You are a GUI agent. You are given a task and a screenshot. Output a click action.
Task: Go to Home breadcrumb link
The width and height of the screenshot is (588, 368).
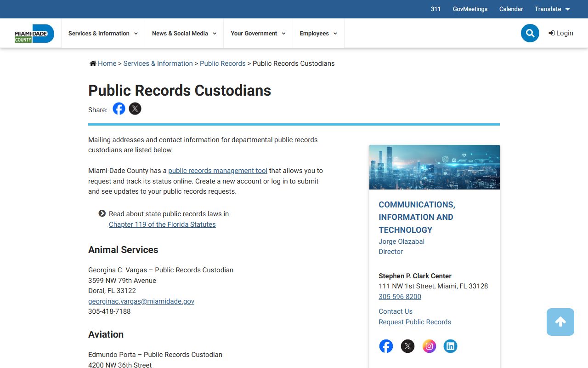(107, 63)
